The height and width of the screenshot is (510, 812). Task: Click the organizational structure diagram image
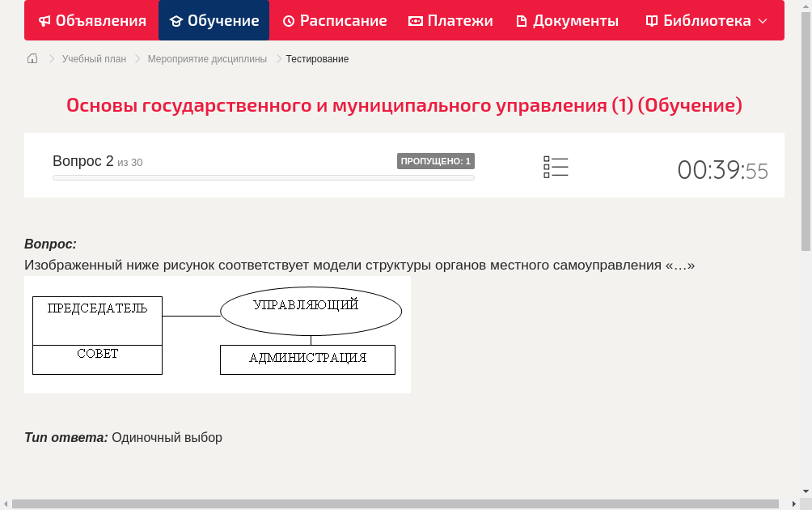(217, 334)
